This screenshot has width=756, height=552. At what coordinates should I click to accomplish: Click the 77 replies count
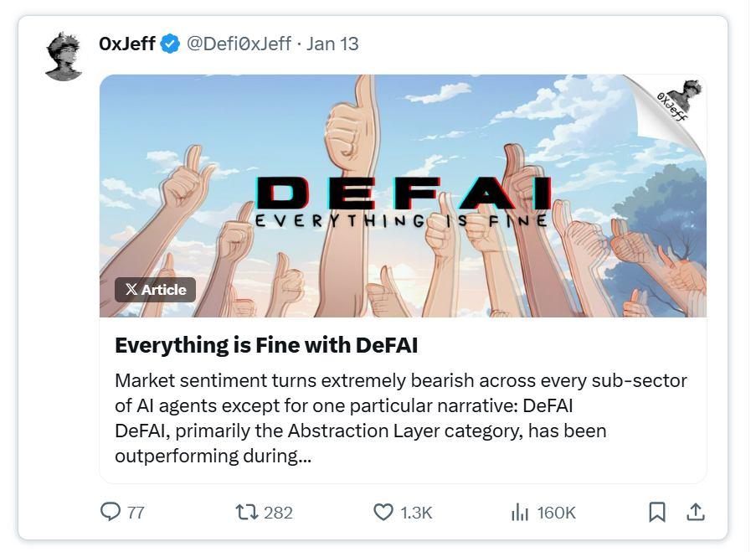tap(136, 513)
